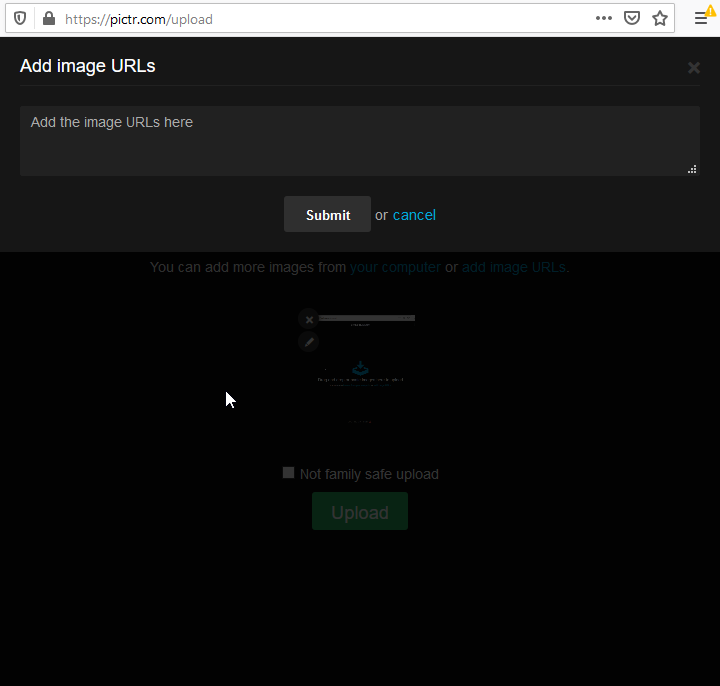Screen dimensions: 720x686
Task: Save the page to Pocket
Action: pyautogui.click(x=632, y=18)
